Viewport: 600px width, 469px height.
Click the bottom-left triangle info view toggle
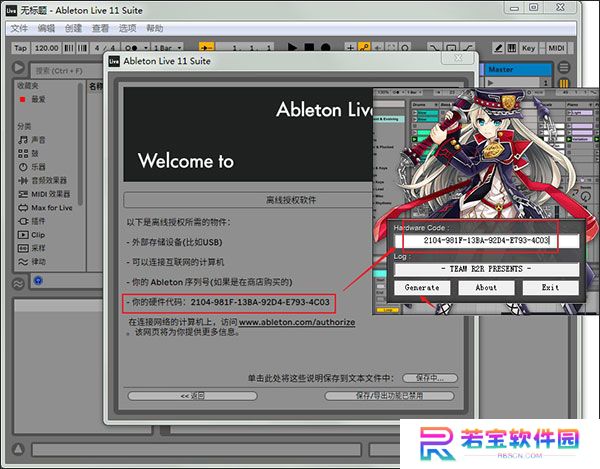click(x=18, y=449)
